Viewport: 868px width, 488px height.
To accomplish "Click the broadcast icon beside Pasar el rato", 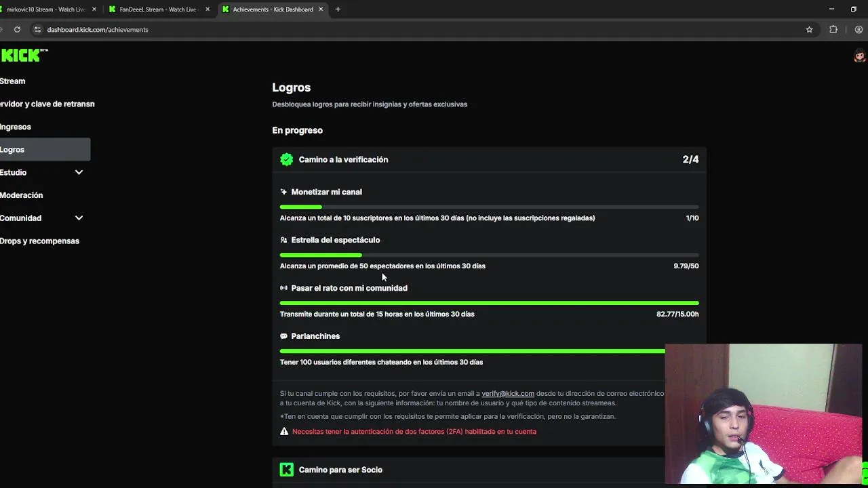I will click(x=283, y=288).
